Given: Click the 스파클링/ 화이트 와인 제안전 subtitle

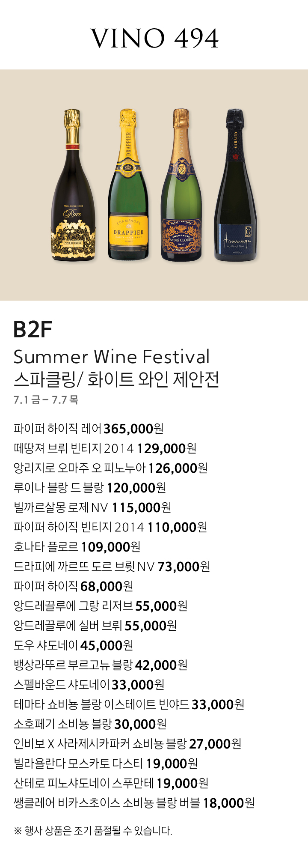Looking at the screenshot, I should coord(116,379).
